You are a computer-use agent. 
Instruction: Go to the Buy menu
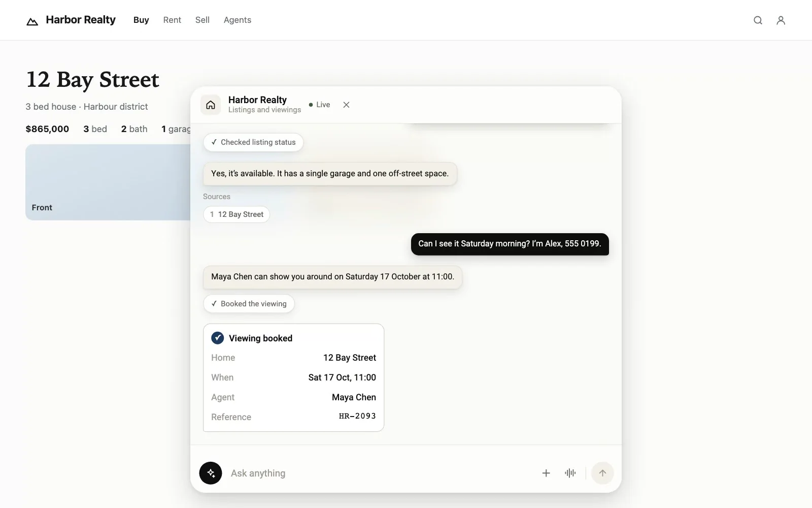[141, 20]
